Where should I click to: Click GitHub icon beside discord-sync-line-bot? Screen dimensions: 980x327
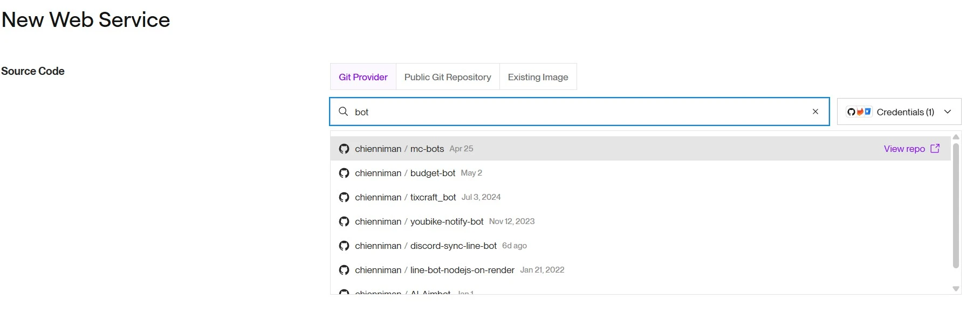point(344,246)
